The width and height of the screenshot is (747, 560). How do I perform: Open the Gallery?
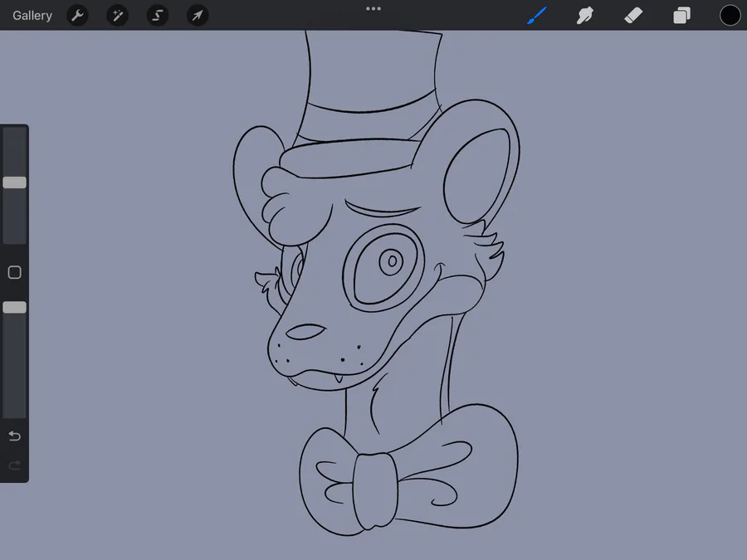pyautogui.click(x=32, y=16)
